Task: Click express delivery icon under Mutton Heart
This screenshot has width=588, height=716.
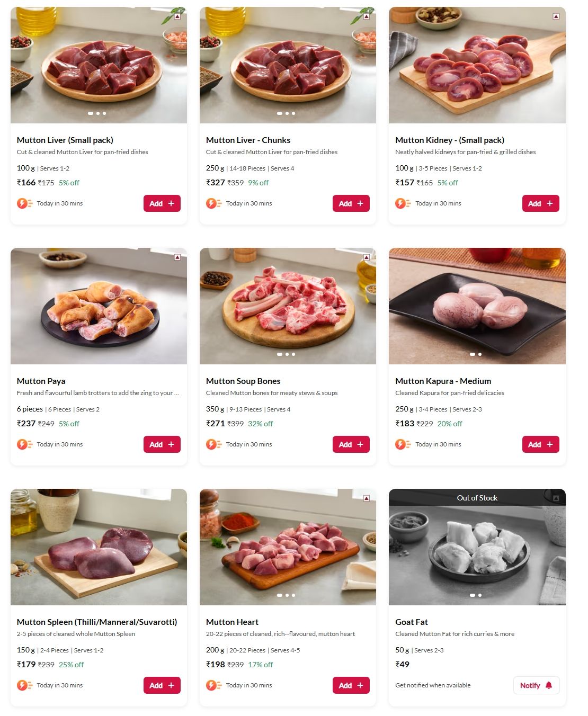Action: (213, 685)
